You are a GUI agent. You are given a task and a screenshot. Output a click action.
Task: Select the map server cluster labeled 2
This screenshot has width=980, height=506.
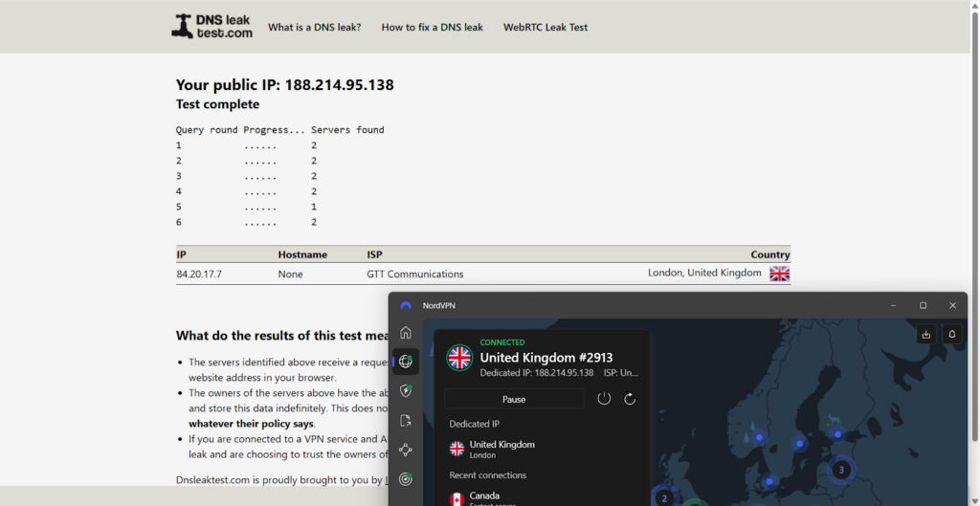(x=664, y=498)
